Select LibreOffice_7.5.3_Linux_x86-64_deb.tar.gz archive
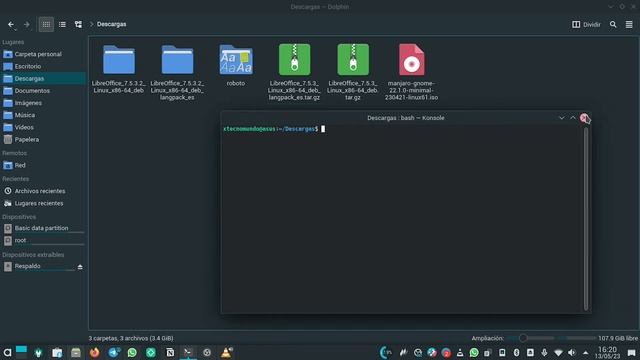This screenshot has width=640, height=360. click(x=353, y=72)
